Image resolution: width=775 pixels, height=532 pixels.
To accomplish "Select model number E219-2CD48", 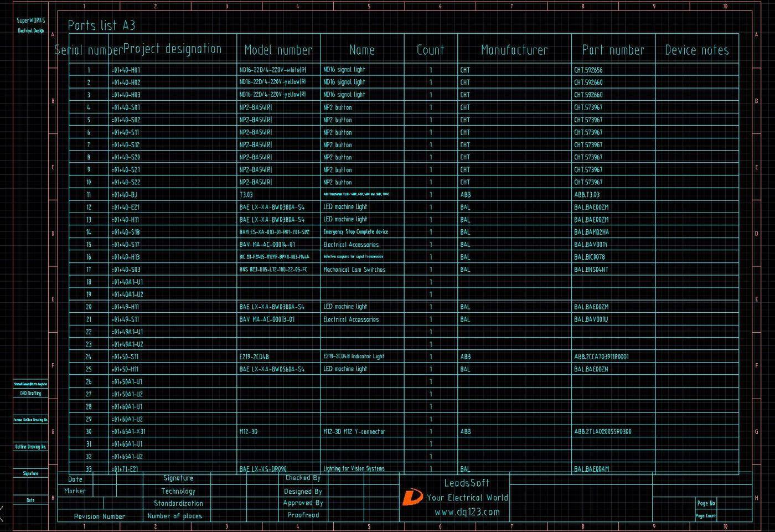I will 254,357.
